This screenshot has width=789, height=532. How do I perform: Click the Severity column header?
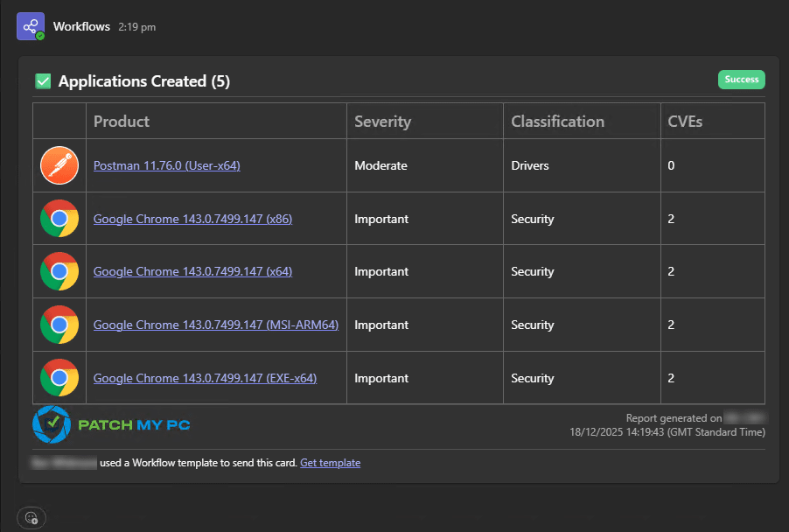(x=382, y=122)
